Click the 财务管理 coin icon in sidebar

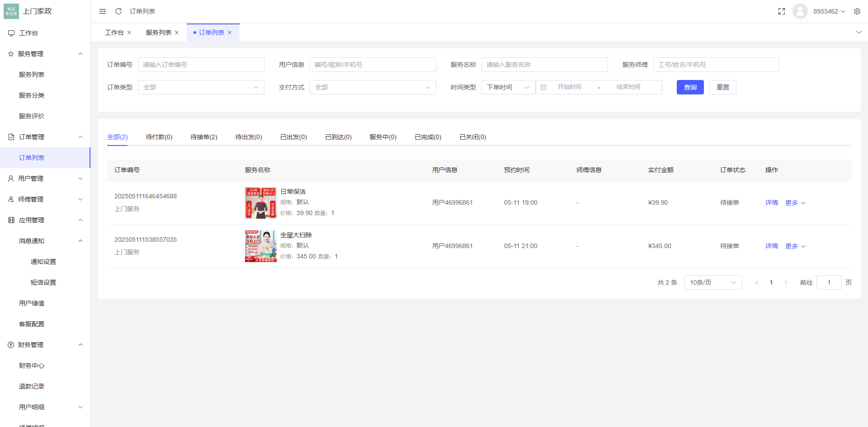point(11,344)
